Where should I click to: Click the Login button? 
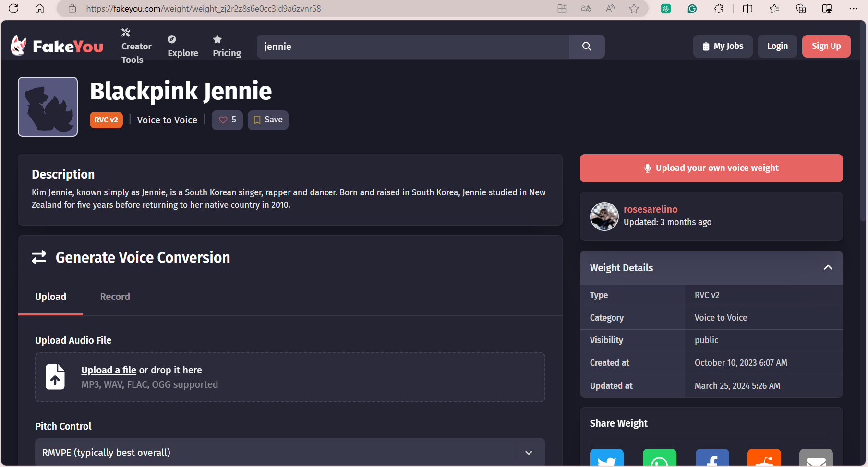click(777, 46)
